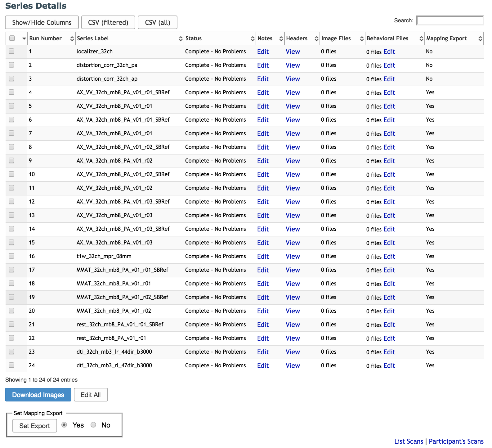This screenshot has height=448, width=492.
Task: Select the Yes mapping export radio button
Action: click(64, 425)
